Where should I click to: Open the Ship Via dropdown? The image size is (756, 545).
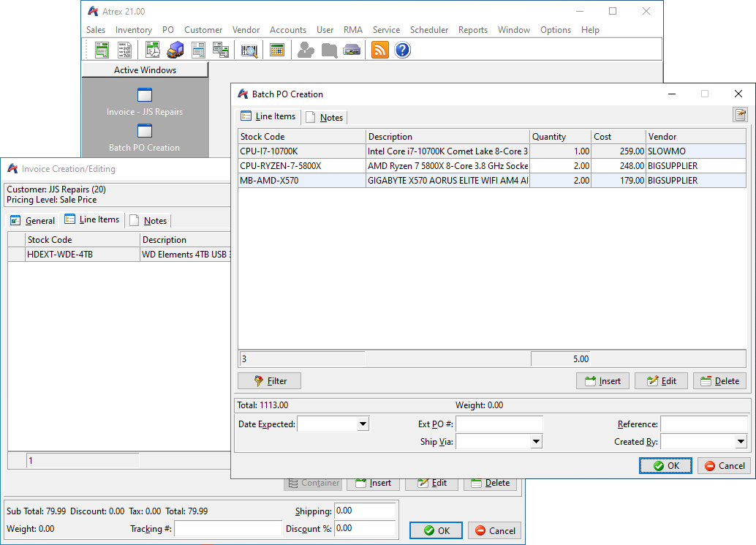tap(536, 442)
